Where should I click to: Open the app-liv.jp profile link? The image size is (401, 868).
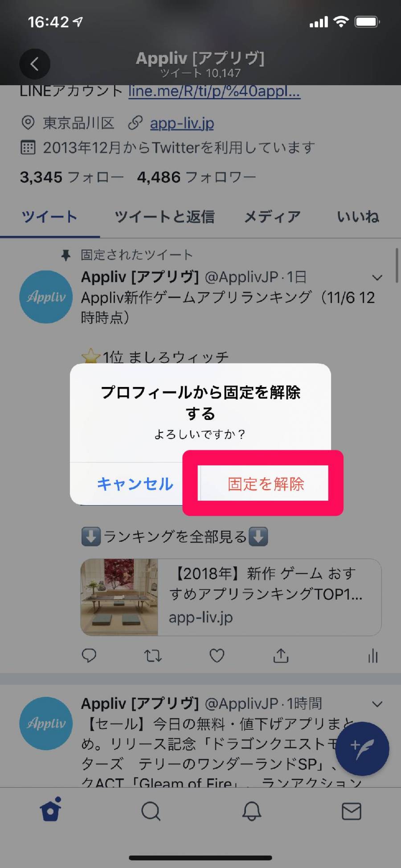[x=182, y=123]
